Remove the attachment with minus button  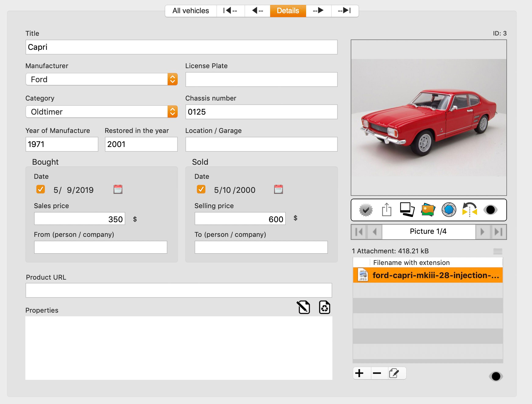click(377, 373)
